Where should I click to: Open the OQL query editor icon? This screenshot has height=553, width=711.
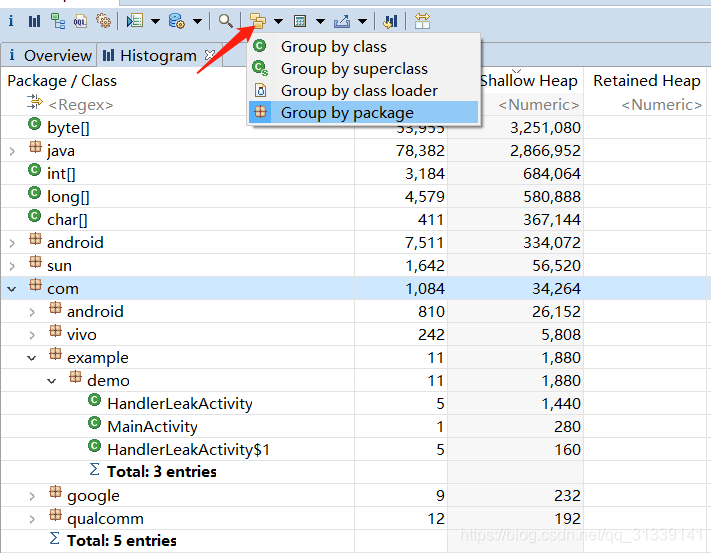(x=81, y=21)
